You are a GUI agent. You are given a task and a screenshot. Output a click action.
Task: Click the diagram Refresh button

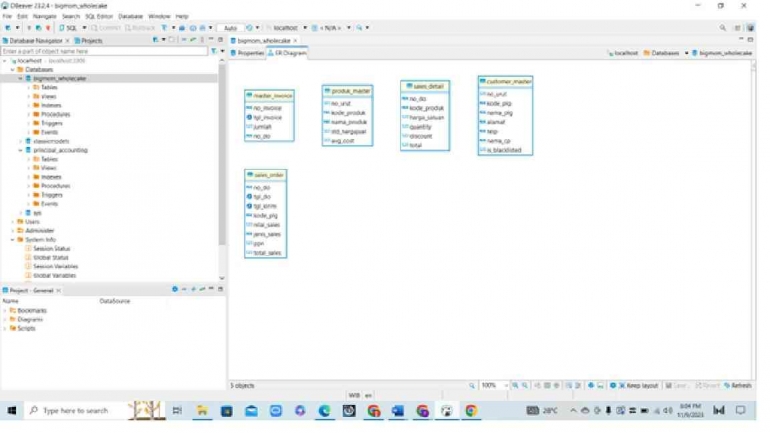pos(738,386)
